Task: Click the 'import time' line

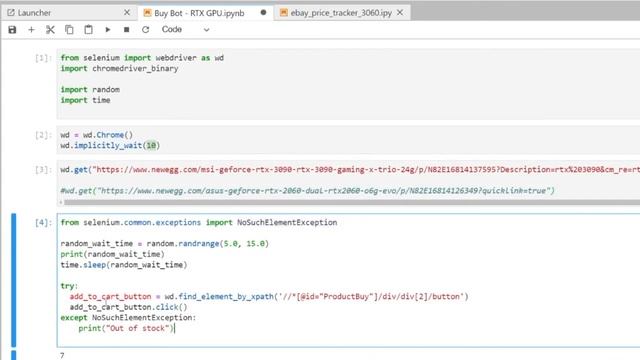Action: pyautogui.click(x=85, y=100)
